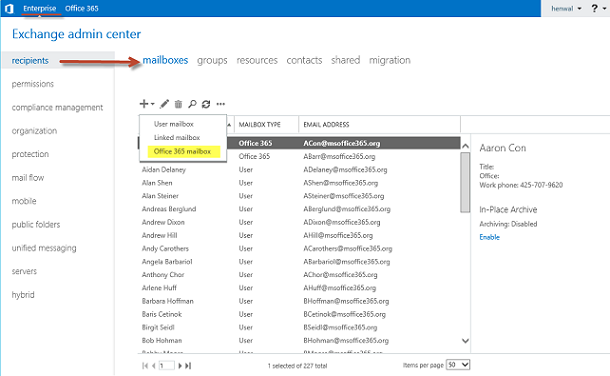Click the sort arrow of name column
This screenshot has height=376, width=610.
coord(229,125)
